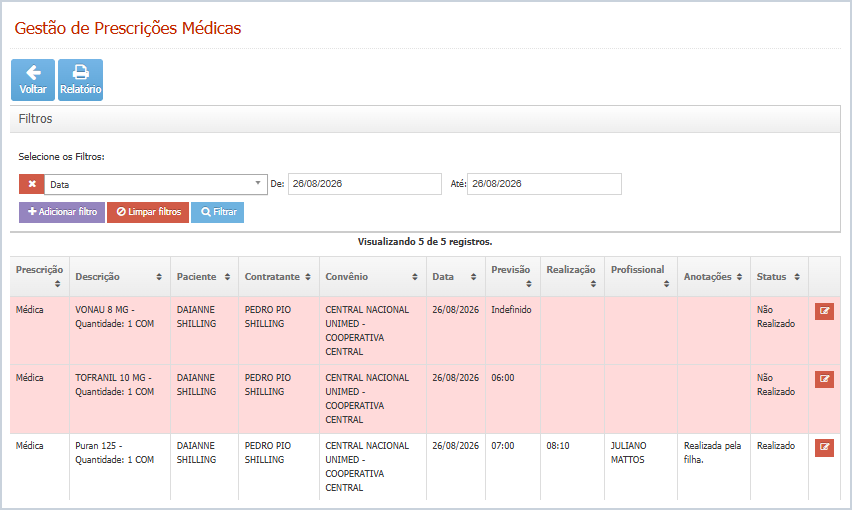The width and height of the screenshot is (852, 510).
Task: Click 26/08/2026 date in VONAU row
Action: pos(455,310)
